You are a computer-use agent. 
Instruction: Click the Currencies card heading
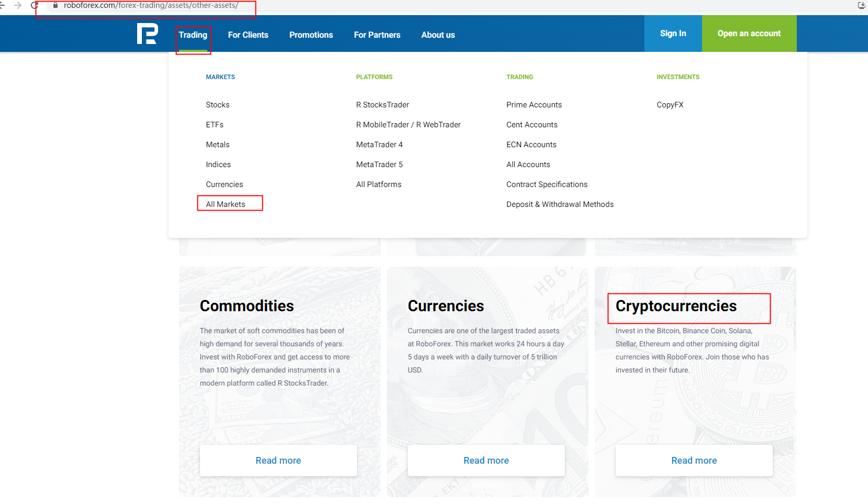click(x=446, y=306)
